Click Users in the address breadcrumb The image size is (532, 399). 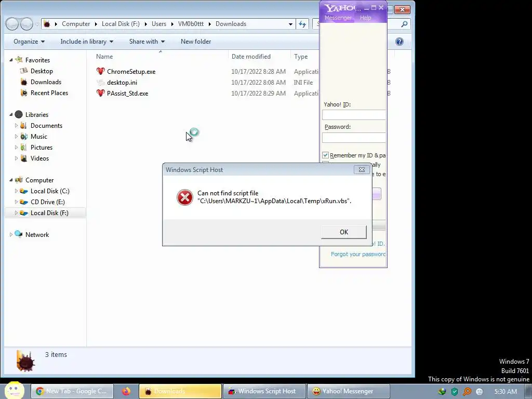tap(159, 24)
